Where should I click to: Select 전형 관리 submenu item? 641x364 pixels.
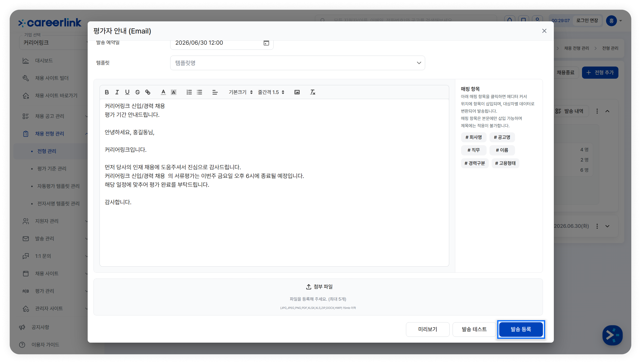(47, 151)
